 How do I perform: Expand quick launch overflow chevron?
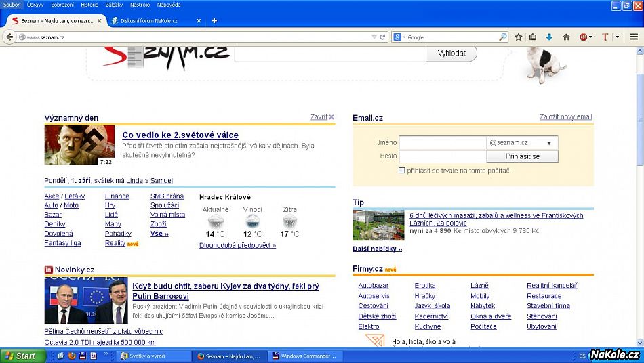[106, 354]
